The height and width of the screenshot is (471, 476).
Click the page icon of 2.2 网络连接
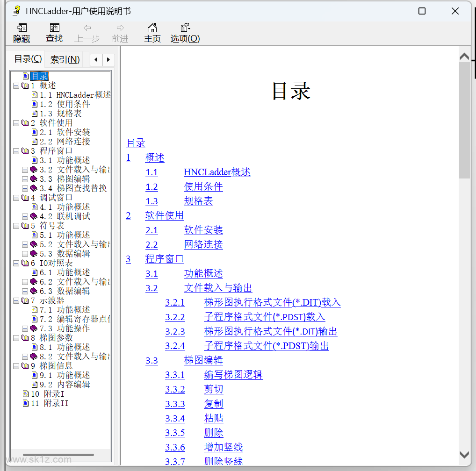(35, 142)
